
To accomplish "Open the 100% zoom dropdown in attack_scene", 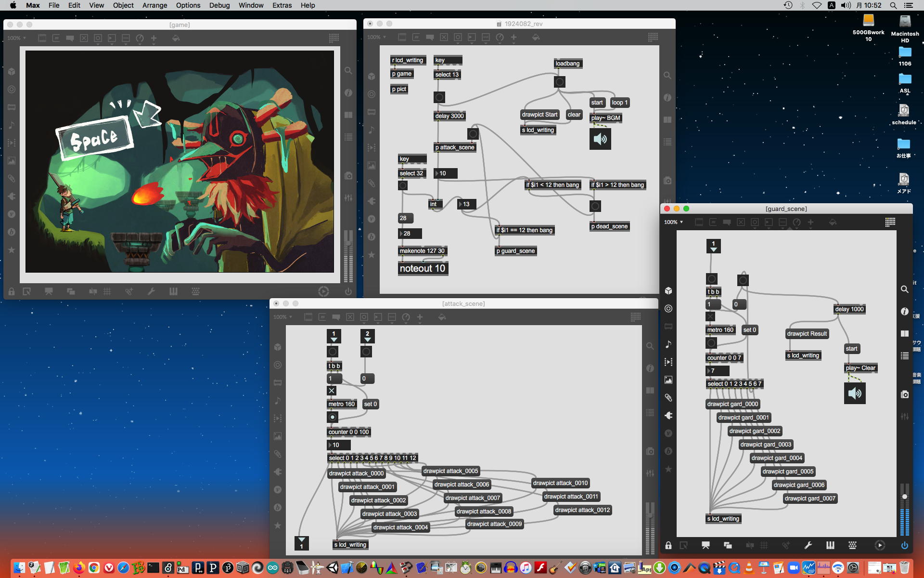I will [x=283, y=317].
